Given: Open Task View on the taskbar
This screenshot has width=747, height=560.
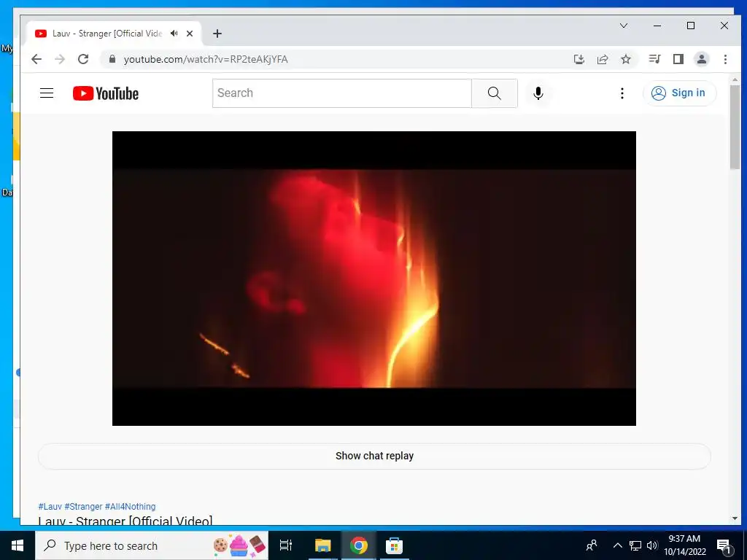Looking at the screenshot, I should (x=286, y=545).
